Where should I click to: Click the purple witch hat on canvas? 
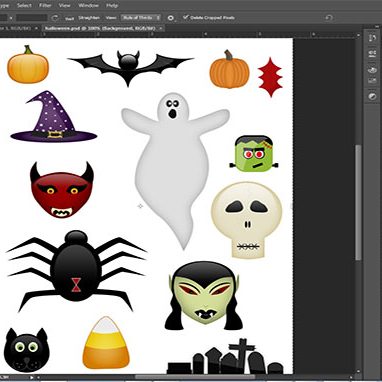(53, 116)
